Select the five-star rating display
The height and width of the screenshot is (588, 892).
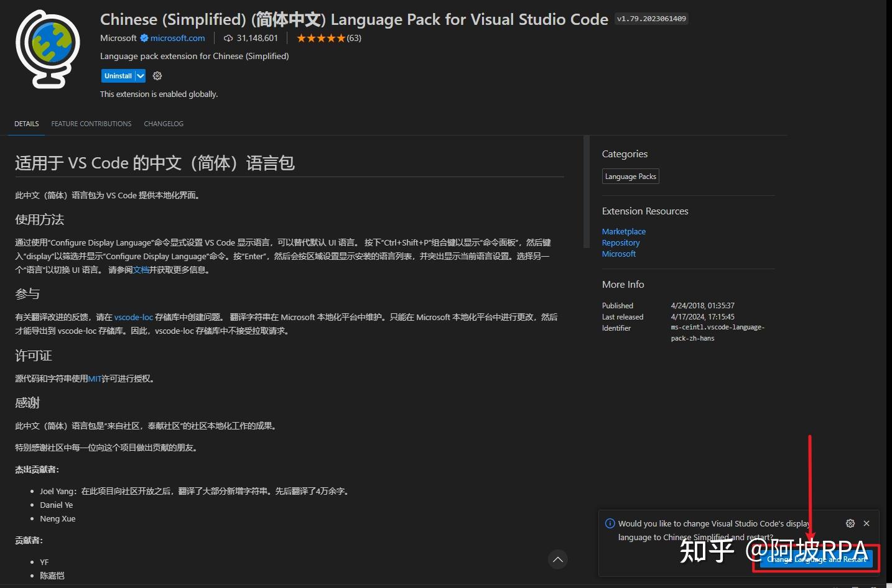[322, 38]
